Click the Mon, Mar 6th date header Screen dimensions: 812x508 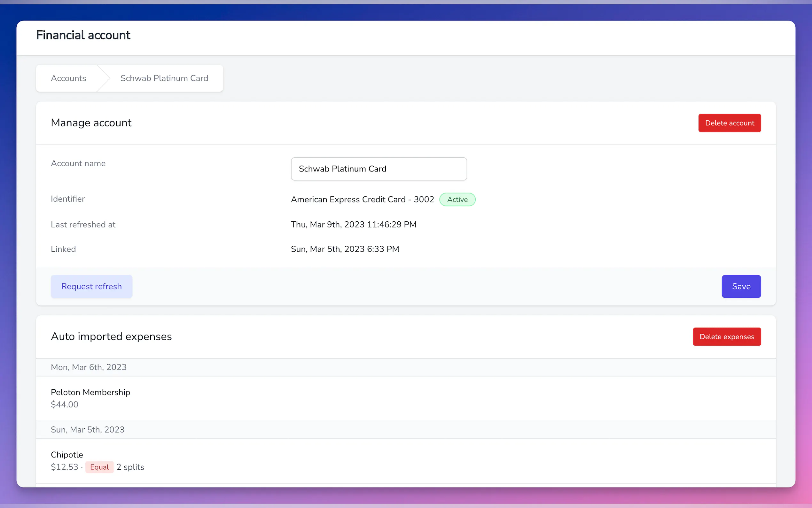(89, 367)
